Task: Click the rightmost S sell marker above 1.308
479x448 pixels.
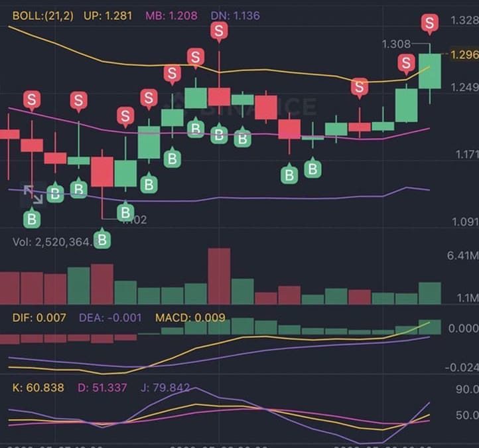Action: [429, 25]
